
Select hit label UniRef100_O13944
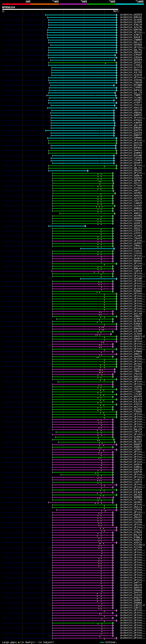click(x=131, y=334)
